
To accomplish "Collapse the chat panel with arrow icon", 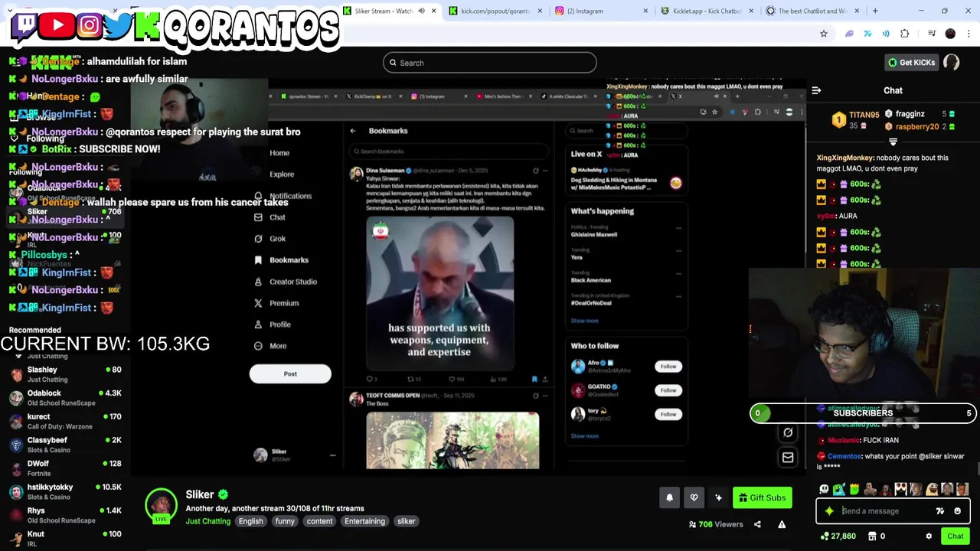I will 816,90.
